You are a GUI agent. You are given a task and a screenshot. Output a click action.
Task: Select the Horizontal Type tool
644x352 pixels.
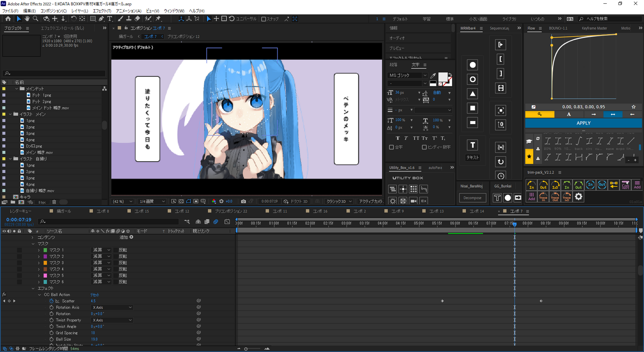109,19
